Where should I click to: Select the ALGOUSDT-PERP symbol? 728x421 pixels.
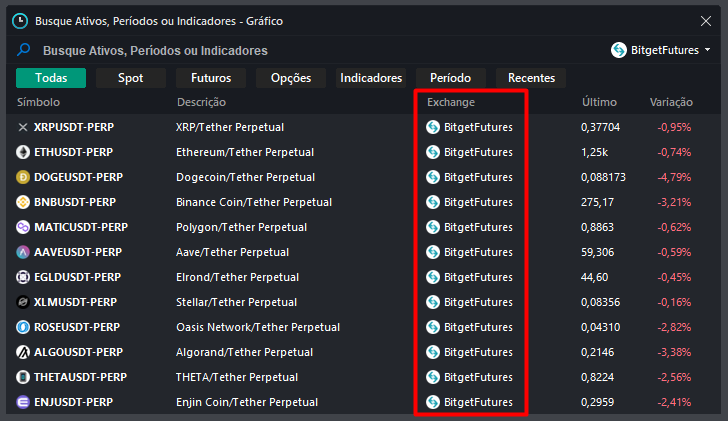pos(78,352)
